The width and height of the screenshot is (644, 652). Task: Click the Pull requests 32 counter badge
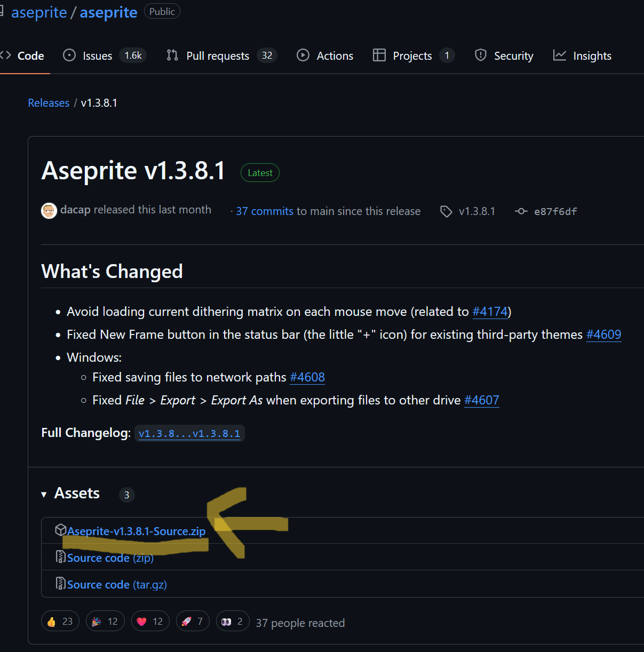pyautogui.click(x=267, y=55)
